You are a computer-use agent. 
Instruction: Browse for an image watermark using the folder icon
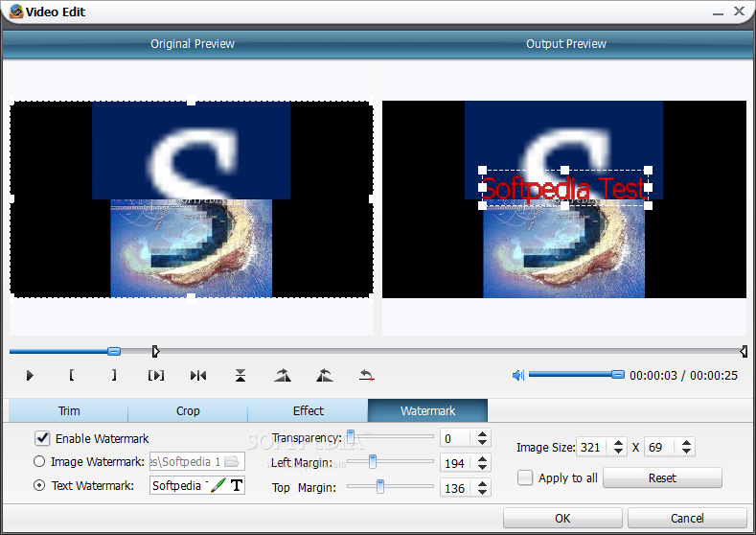pos(232,461)
